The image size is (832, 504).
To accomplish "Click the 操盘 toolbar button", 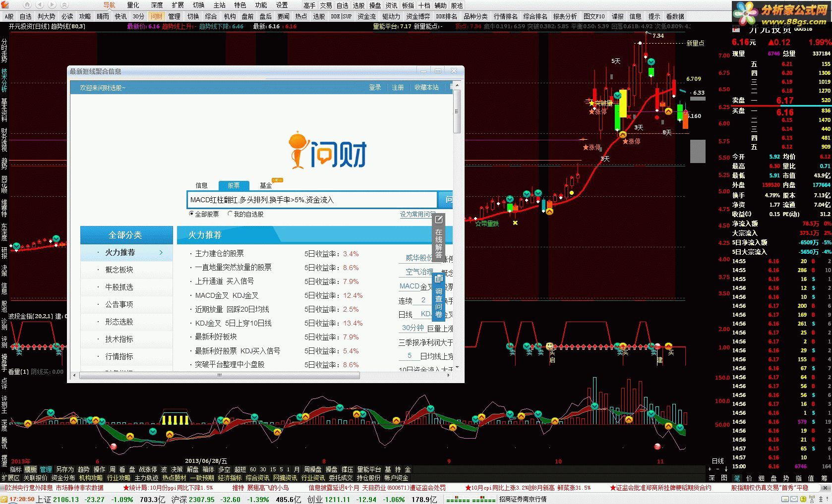I will pyautogui.click(x=375, y=5).
